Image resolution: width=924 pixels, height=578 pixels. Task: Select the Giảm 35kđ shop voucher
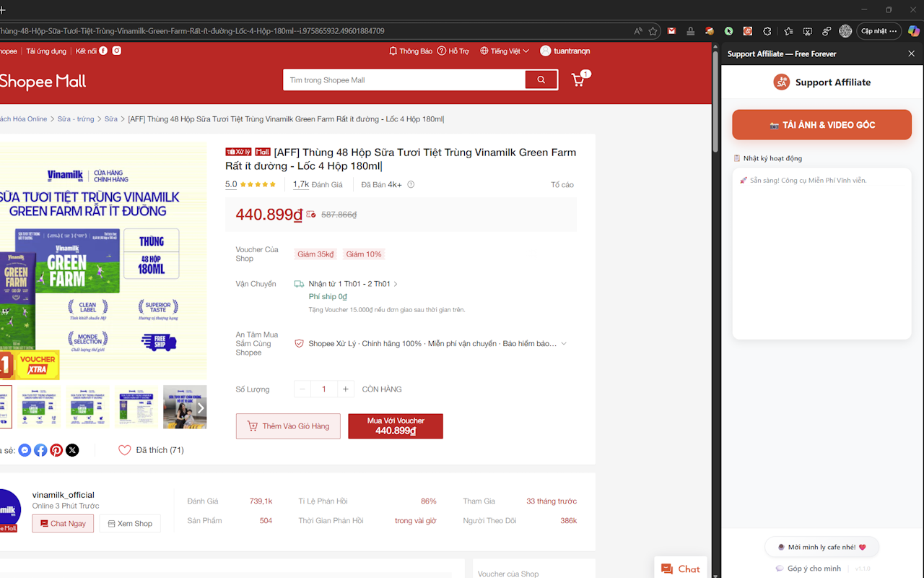(315, 254)
